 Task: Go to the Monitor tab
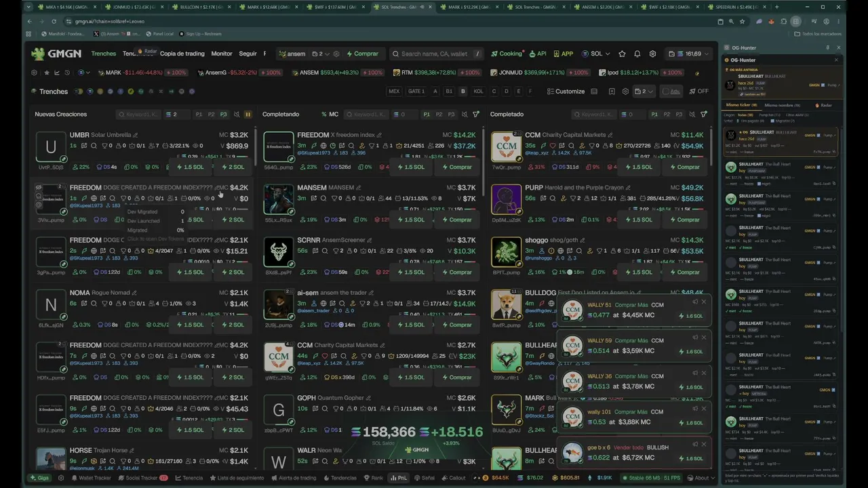click(222, 54)
